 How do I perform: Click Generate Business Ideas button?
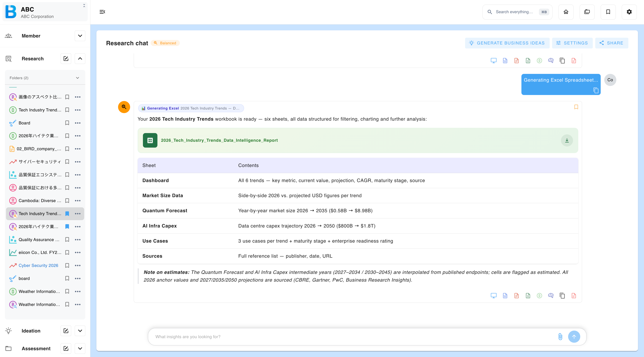coord(507,43)
